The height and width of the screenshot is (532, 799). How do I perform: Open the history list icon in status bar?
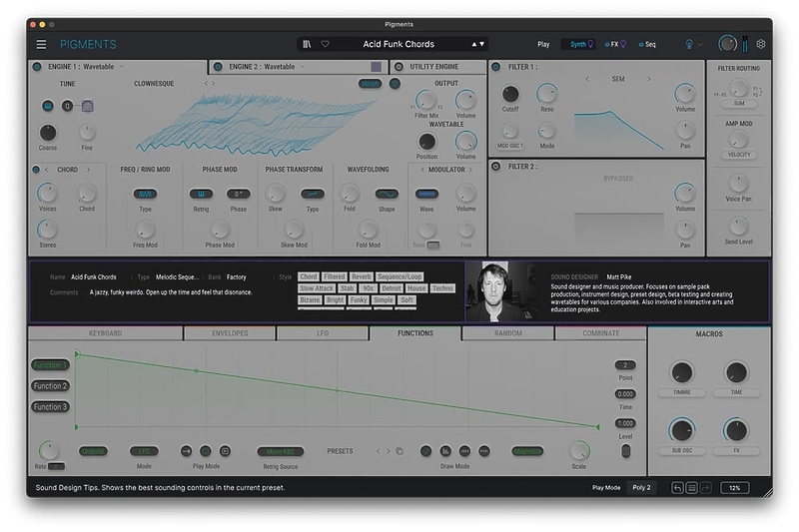691,488
